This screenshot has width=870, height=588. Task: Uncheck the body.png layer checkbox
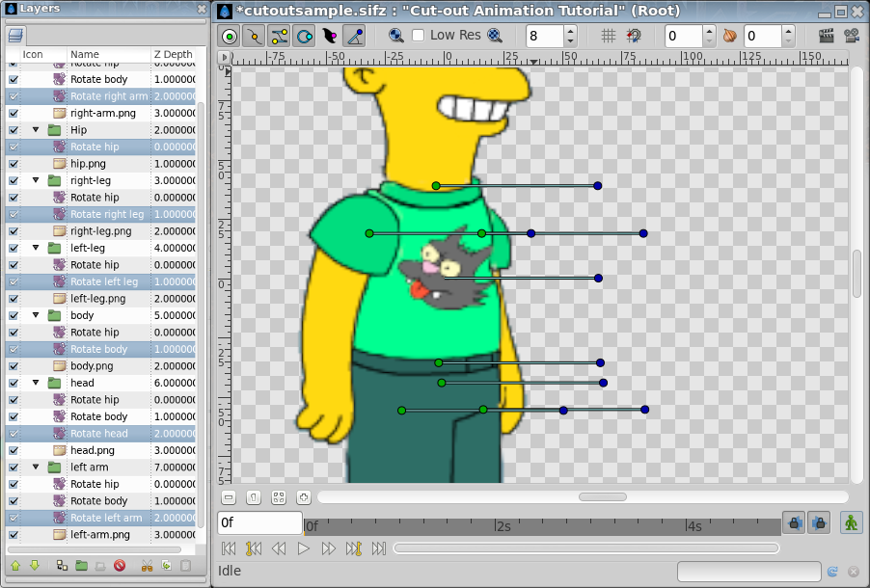pos(14,366)
